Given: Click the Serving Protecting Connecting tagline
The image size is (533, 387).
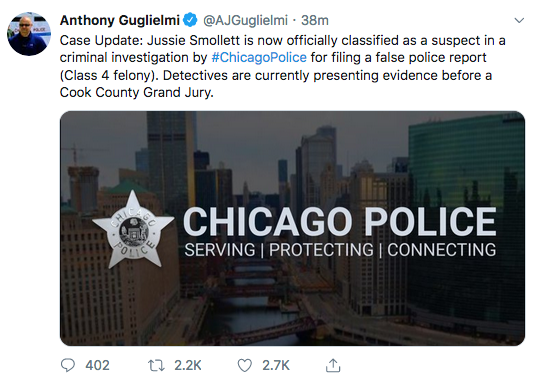Looking at the screenshot, I should pyautogui.click(x=340, y=250).
